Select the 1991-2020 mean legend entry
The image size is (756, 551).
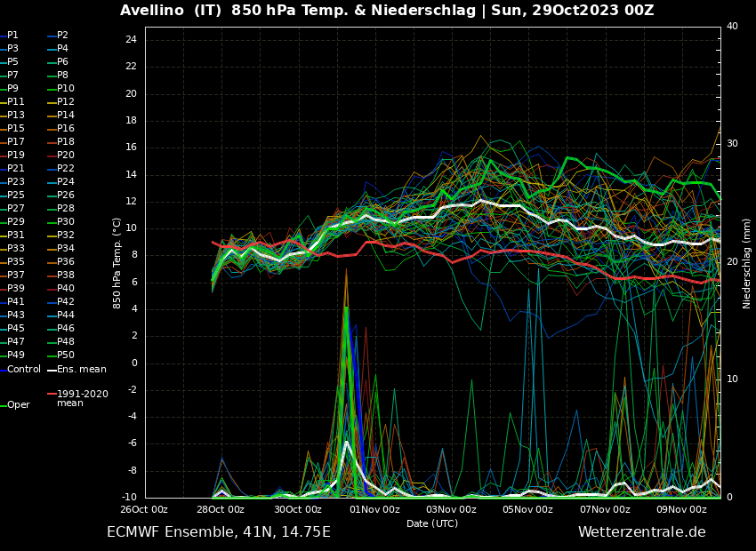tap(82, 398)
